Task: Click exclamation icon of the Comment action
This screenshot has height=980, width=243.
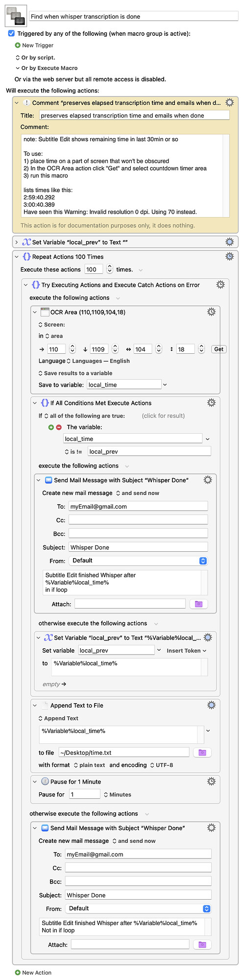Action: [26, 103]
